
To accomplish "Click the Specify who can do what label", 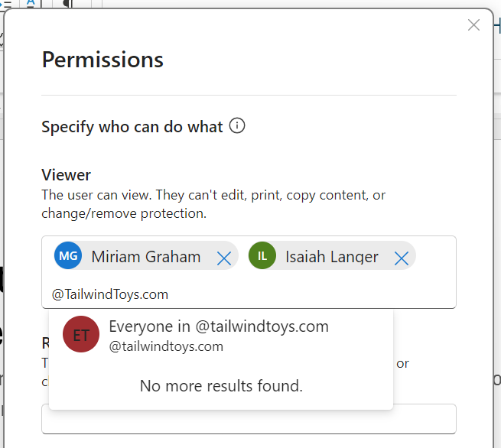I will 132,127.
